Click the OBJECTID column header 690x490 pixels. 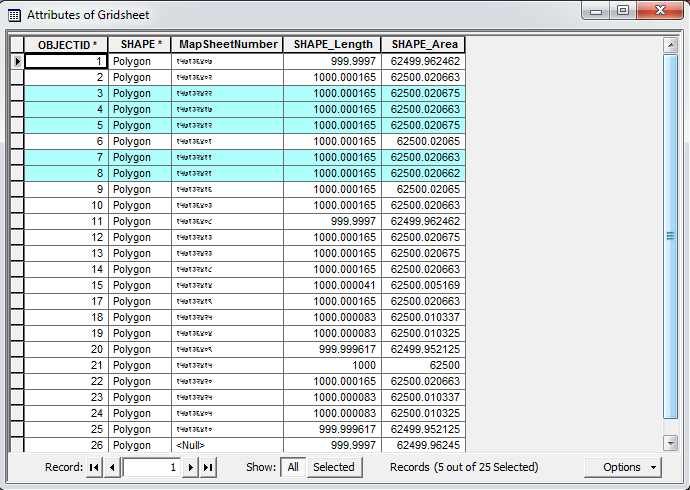66,45
